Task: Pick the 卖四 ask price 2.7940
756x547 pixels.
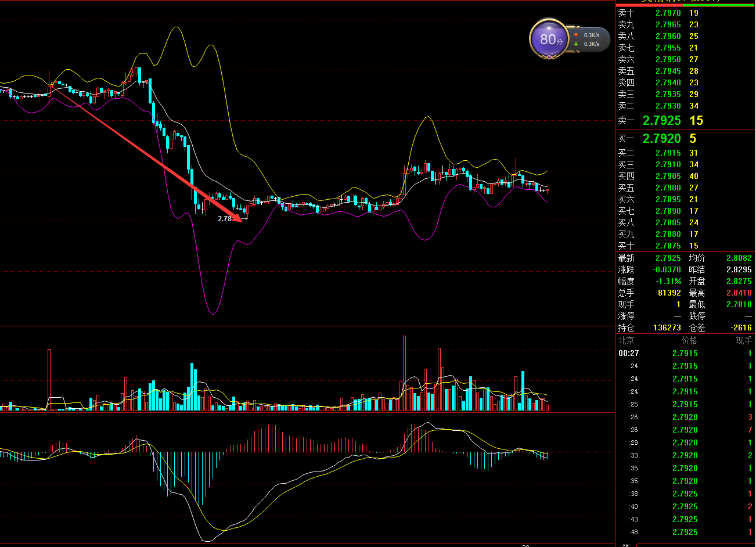Action: pos(668,82)
